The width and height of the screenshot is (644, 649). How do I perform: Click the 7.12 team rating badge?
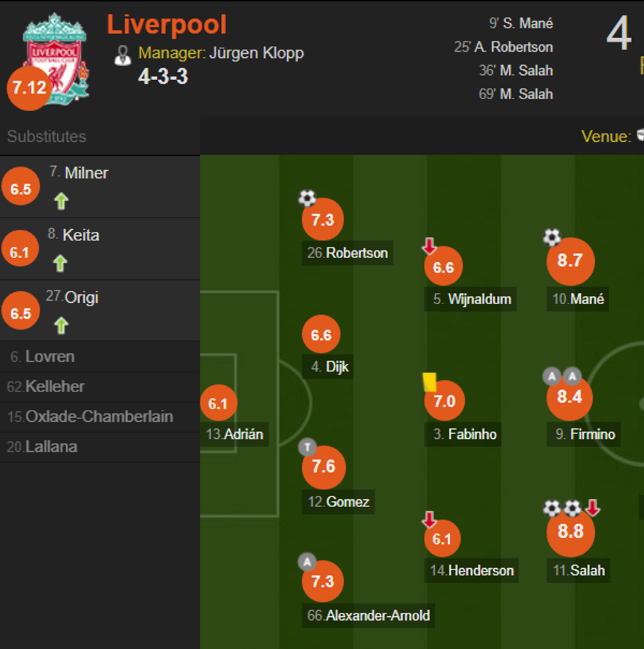[28, 88]
